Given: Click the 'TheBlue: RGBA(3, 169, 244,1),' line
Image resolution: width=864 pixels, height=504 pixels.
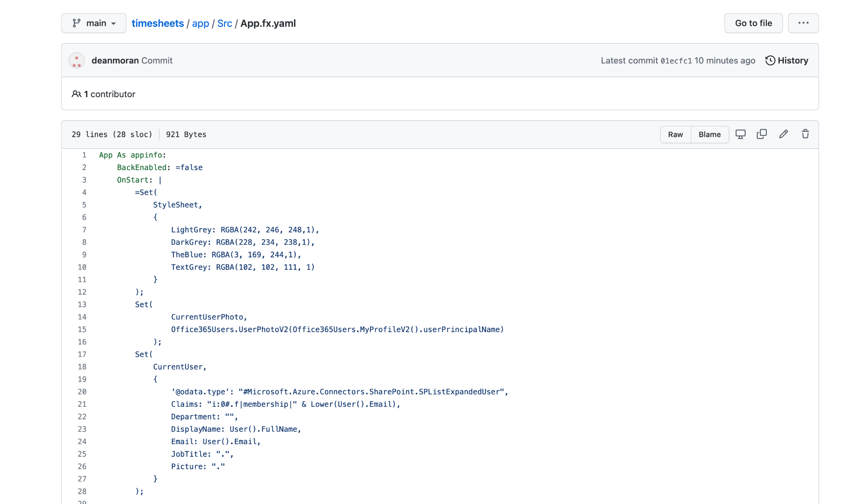Looking at the screenshot, I should 236,255.
